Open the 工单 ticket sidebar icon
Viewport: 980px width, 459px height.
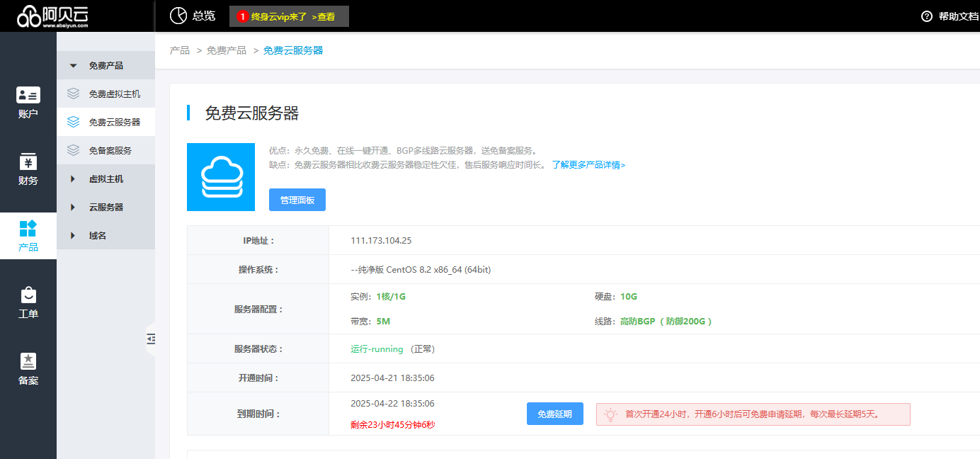[28, 295]
